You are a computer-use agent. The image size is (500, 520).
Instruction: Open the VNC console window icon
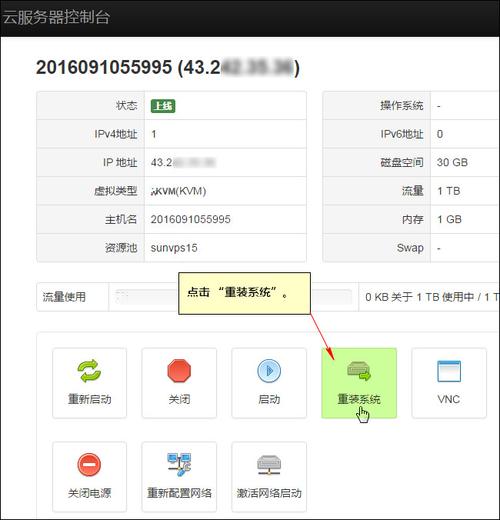click(x=449, y=371)
